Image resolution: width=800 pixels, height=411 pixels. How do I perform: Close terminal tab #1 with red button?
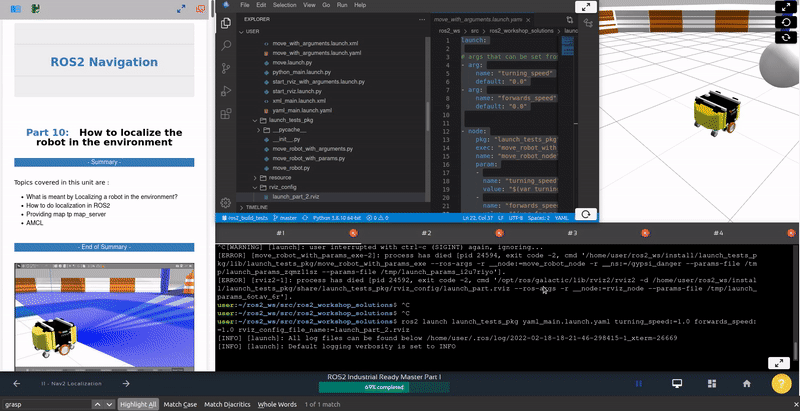tap(353, 233)
